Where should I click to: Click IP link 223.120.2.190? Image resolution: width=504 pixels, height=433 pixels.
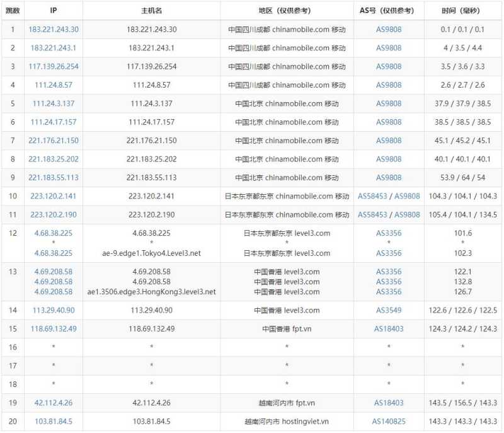54,215
